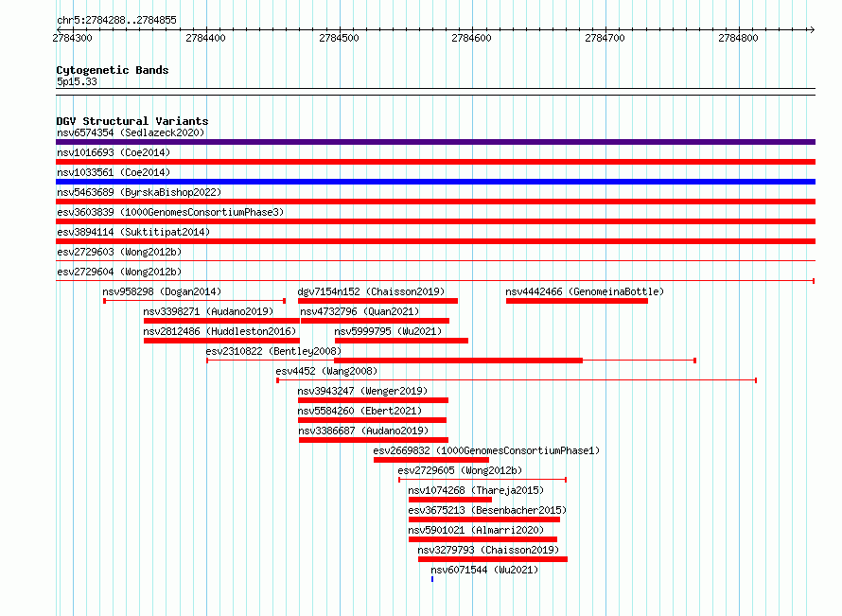The width and height of the screenshot is (842, 616).
Task: Click the DGV Structural Variants track title
Action: tap(132, 121)
